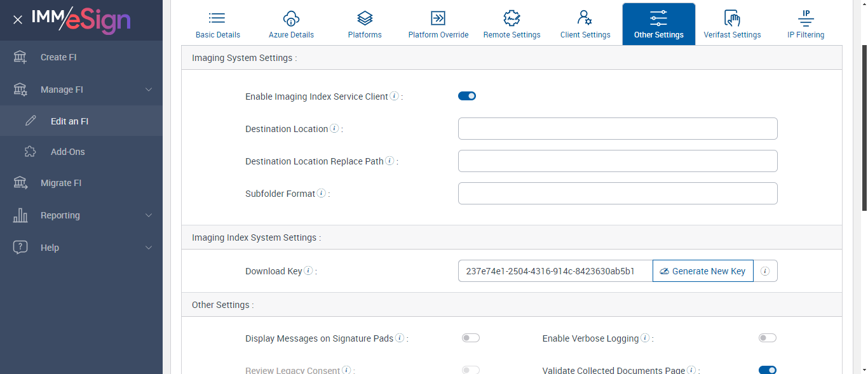Disable Imaging Index Service Client toggle

[467, 97]
